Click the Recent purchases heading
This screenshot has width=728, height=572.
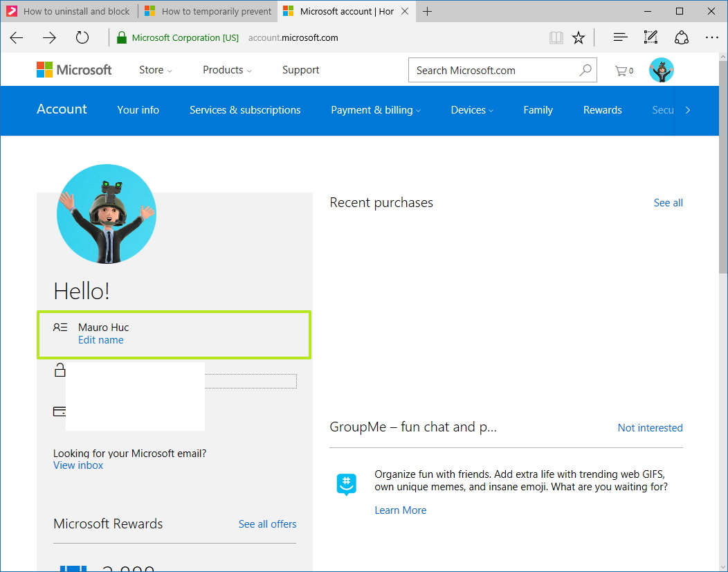[381, 203]
